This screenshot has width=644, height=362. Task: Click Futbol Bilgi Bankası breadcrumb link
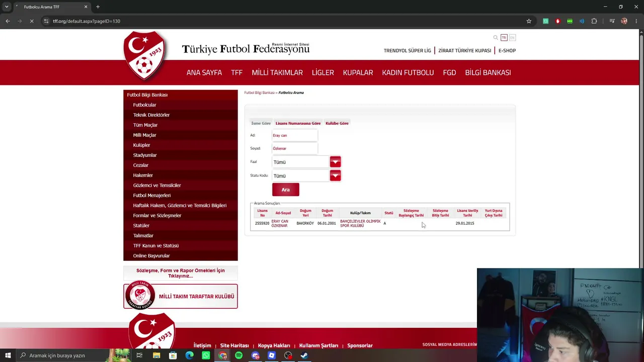click(260, 93)
